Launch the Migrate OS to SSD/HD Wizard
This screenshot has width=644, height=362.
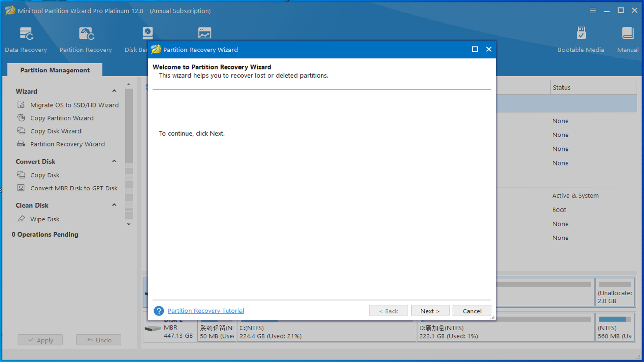(74, 105)
